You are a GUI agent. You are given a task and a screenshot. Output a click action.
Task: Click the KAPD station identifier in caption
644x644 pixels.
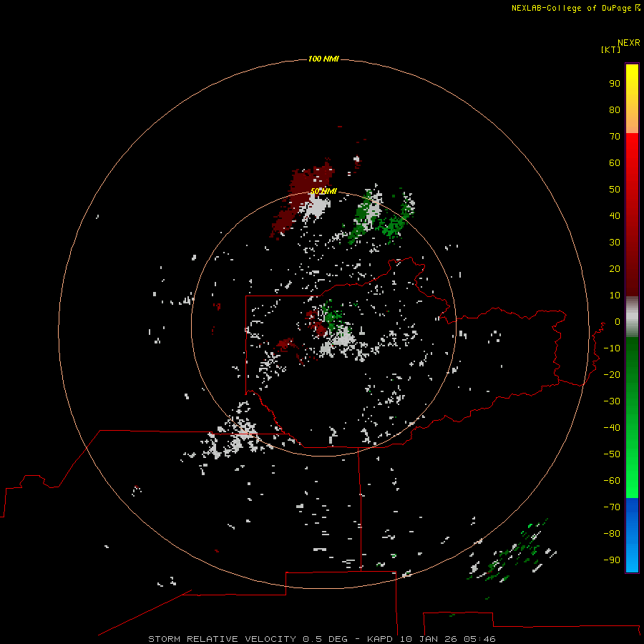[382, 639]
